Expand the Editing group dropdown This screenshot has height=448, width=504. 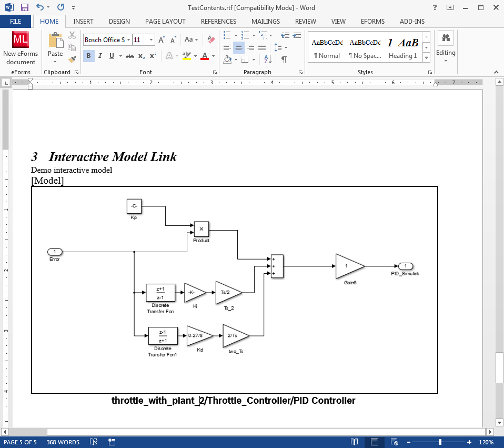pyautogui.click(x=446, y=61)
